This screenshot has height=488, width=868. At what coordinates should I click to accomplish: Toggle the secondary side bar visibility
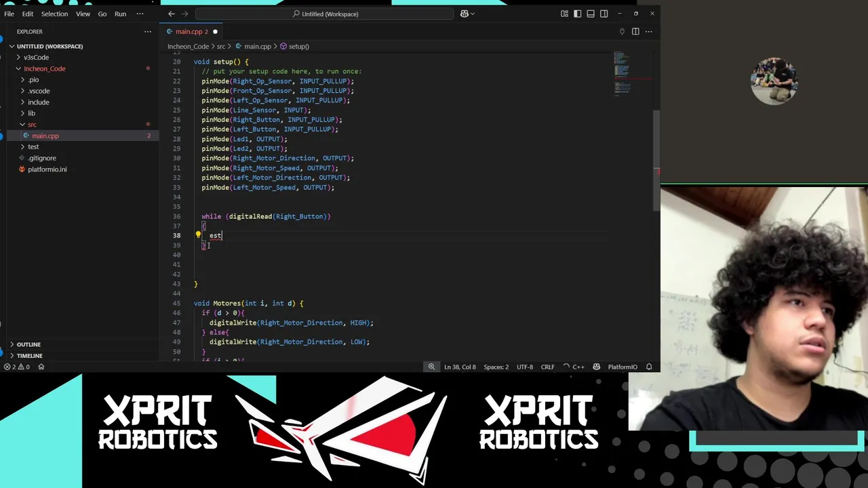click(604, 14)
